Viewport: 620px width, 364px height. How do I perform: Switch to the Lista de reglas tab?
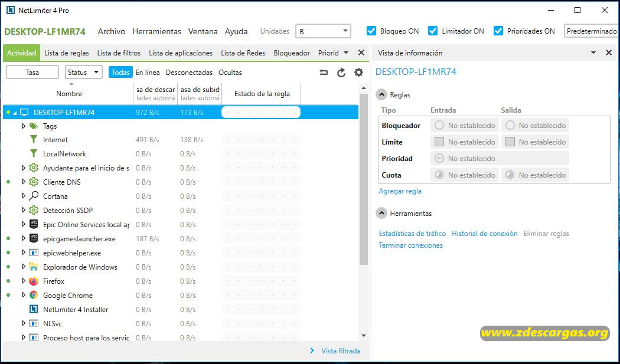point(66,53)
